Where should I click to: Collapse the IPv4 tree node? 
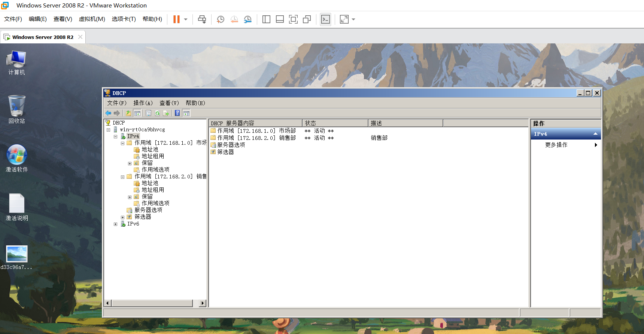click(x=115, y=137)
